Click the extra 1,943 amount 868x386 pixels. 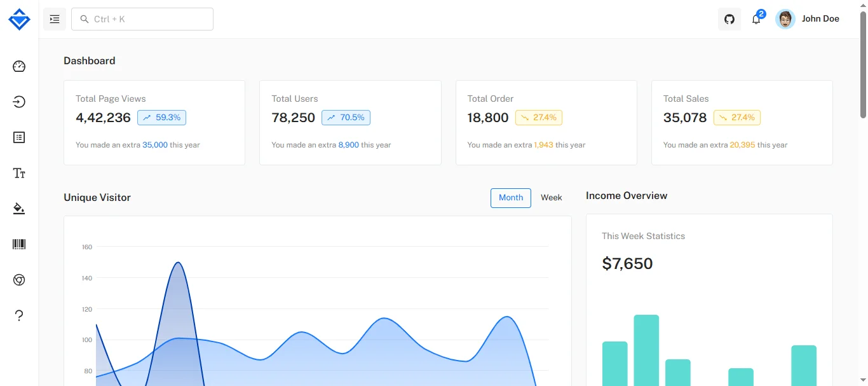click(x=543, y=145)
